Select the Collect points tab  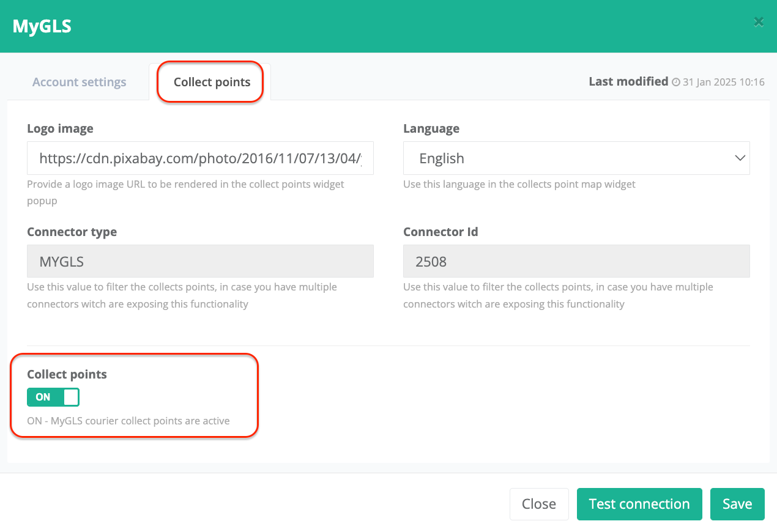(212, 82)
